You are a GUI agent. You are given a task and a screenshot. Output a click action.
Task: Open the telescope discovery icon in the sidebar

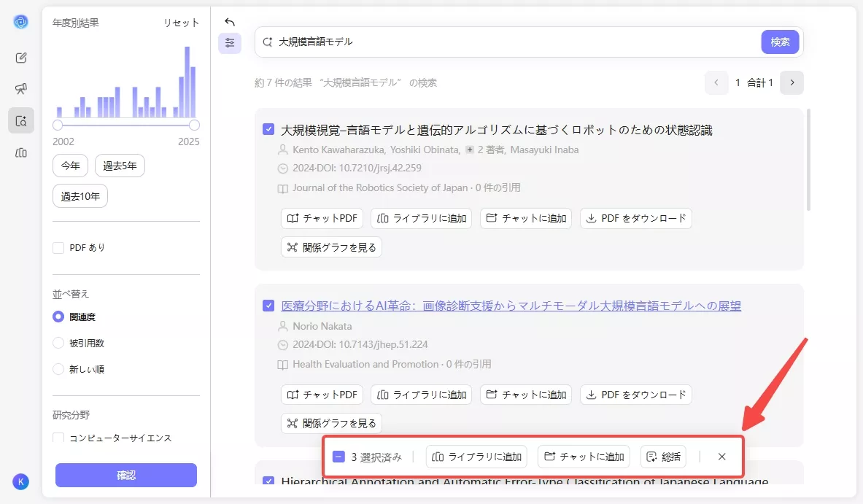(21, 89)
